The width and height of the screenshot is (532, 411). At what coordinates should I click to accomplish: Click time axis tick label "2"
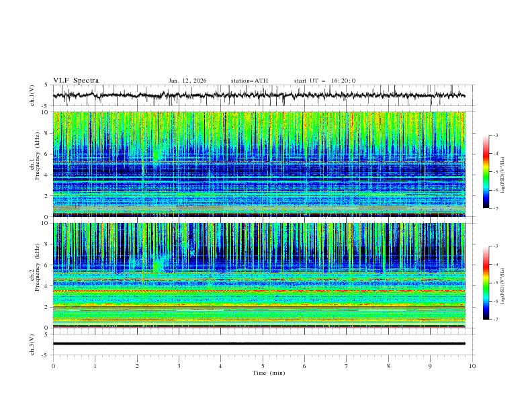tap(137, 366)
